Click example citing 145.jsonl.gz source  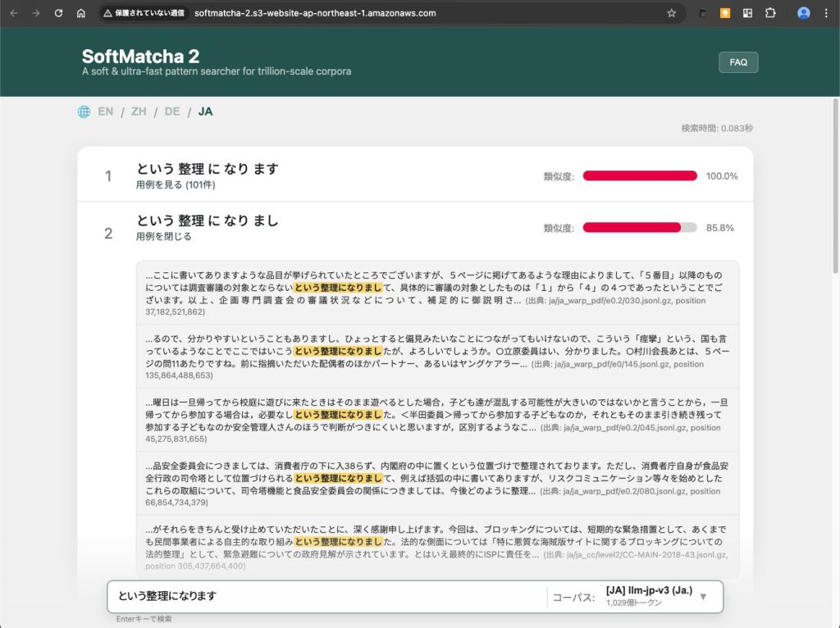click(x=437, y=357)
